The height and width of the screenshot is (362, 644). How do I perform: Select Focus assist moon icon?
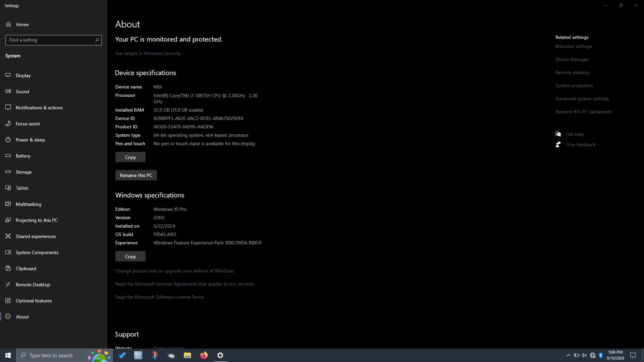[8, 123]
